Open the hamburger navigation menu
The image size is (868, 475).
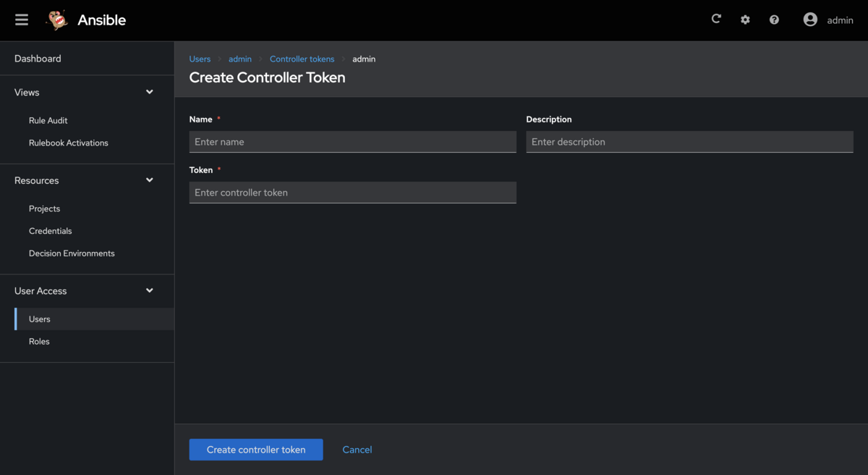coord(21,20)
